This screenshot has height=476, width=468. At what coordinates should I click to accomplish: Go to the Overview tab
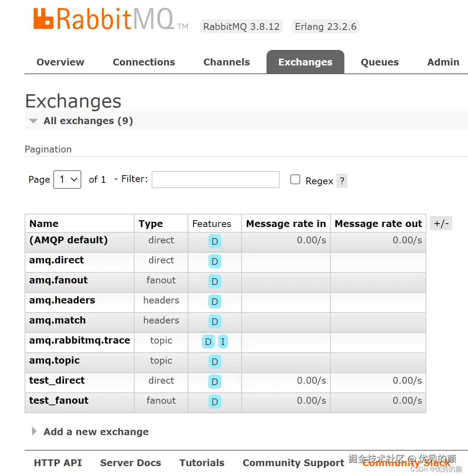pyautogui.click(x=60, y=62)
